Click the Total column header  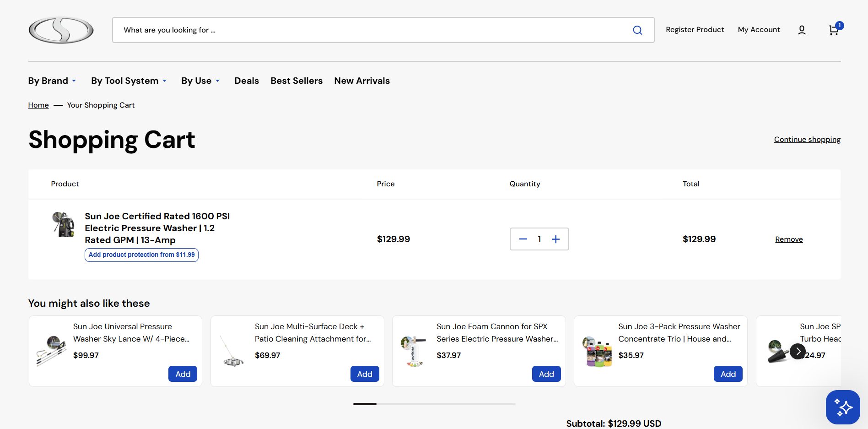pyautogui.click(x=691, y=184)
